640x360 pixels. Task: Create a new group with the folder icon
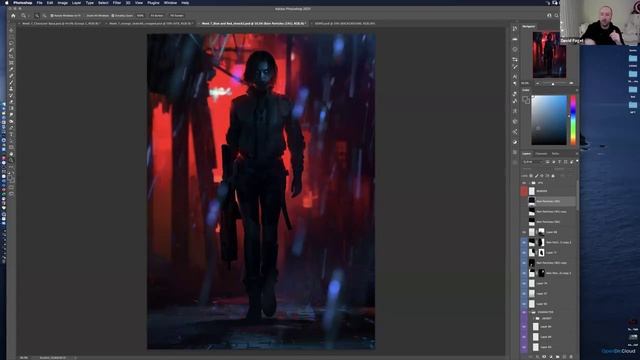tap(558, 357)
